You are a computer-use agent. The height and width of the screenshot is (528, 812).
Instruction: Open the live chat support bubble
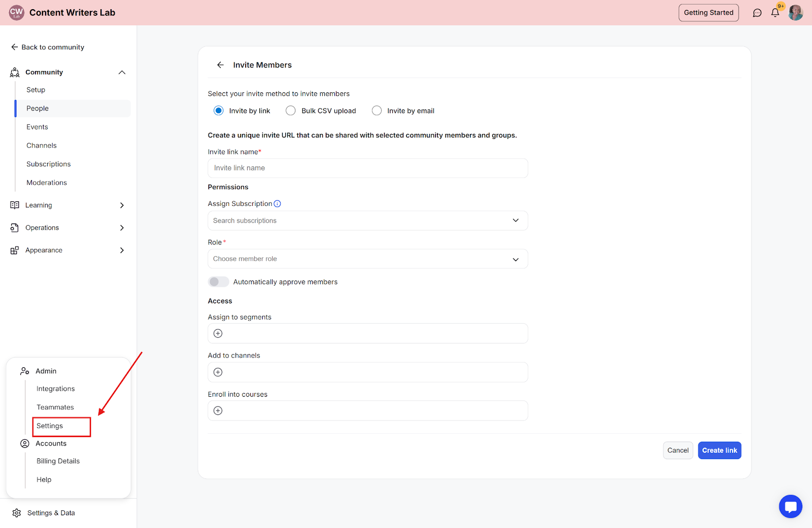(x=791, y=506)
